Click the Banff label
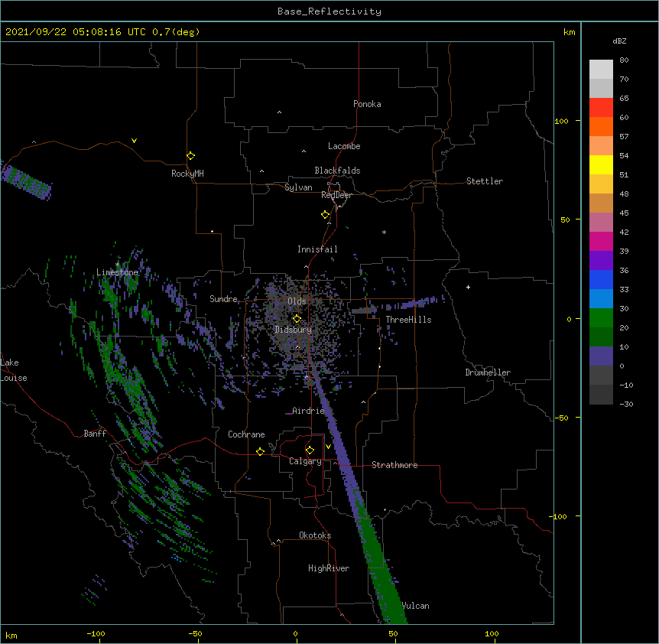The height and width of the screenshot is (644, 659). tap(95, 434)
